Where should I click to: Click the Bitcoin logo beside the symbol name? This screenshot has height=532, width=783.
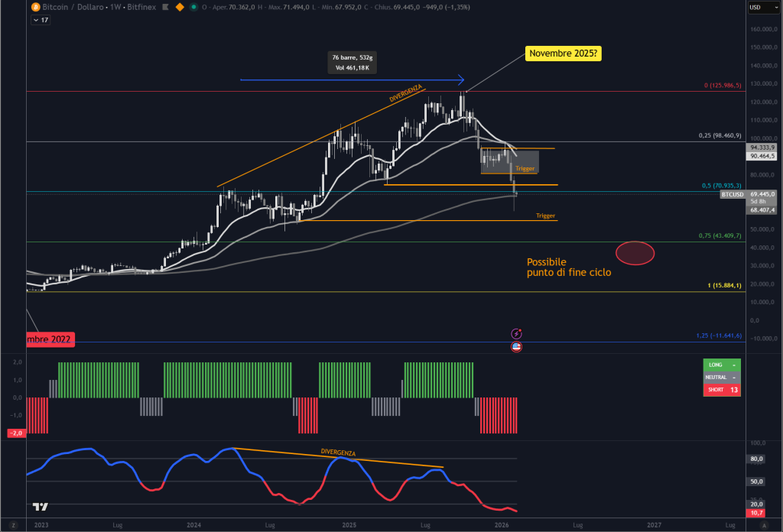34,7
